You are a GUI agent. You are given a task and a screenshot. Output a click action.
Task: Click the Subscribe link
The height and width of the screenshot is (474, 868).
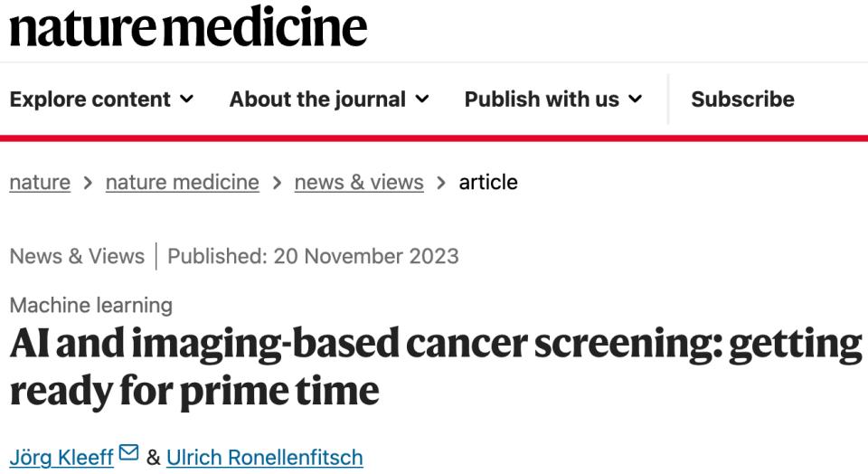point(742,100)
